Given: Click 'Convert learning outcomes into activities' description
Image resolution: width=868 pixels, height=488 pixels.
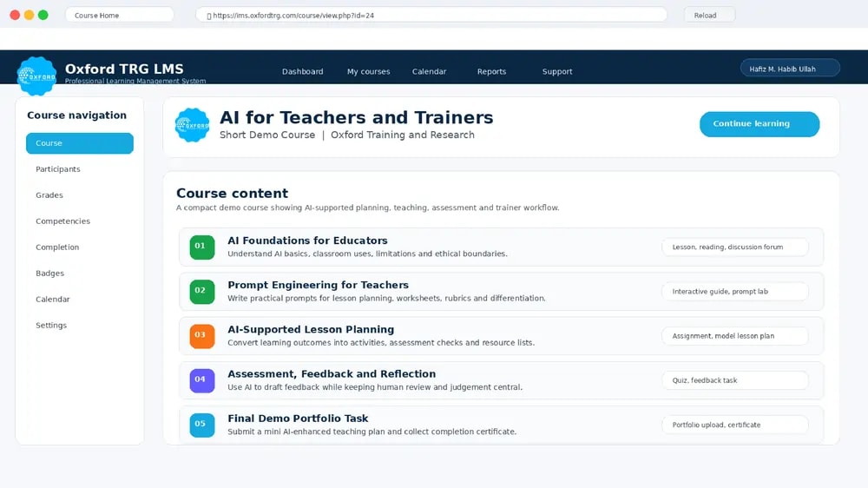Looking at the screenshot, I should tap(381, 342).
